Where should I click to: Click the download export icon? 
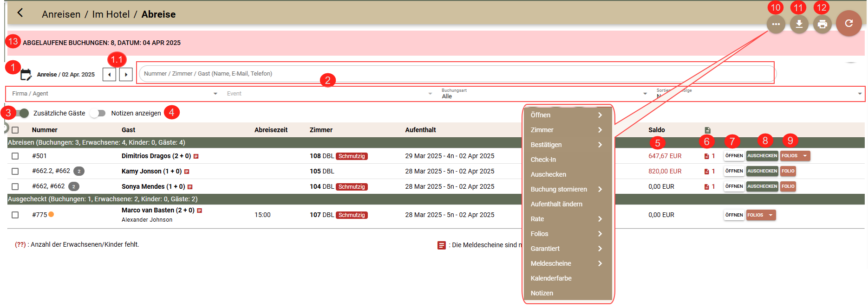coord(799,24)
